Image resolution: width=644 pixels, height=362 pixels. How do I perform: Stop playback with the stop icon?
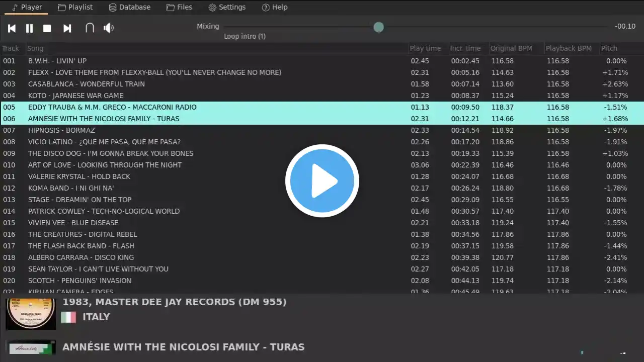click(47, 28)
